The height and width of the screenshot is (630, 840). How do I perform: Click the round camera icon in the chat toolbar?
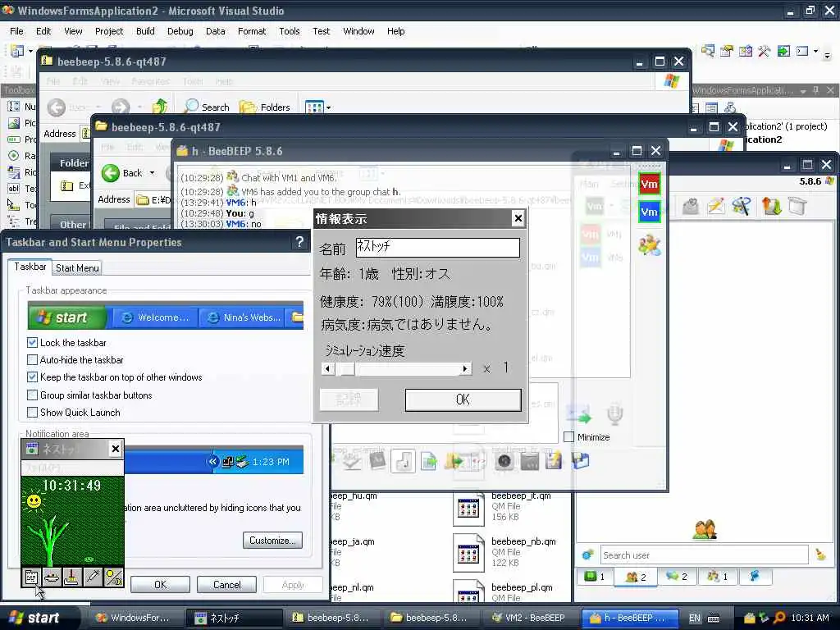504,461
